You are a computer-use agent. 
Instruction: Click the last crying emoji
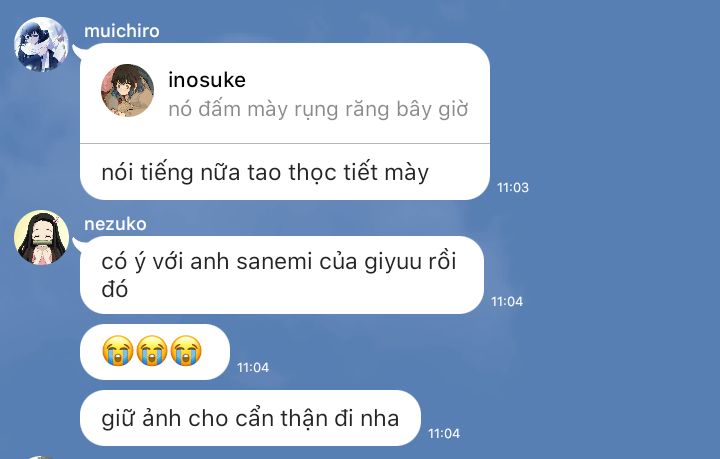pos(186,351)
